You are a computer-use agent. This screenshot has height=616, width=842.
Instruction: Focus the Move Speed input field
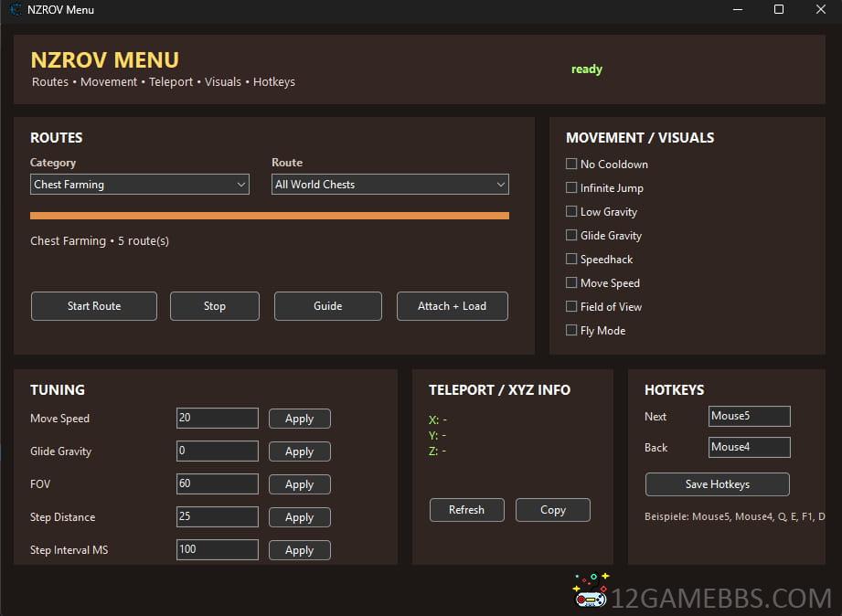pyautogui.click(x=218, y=418)
